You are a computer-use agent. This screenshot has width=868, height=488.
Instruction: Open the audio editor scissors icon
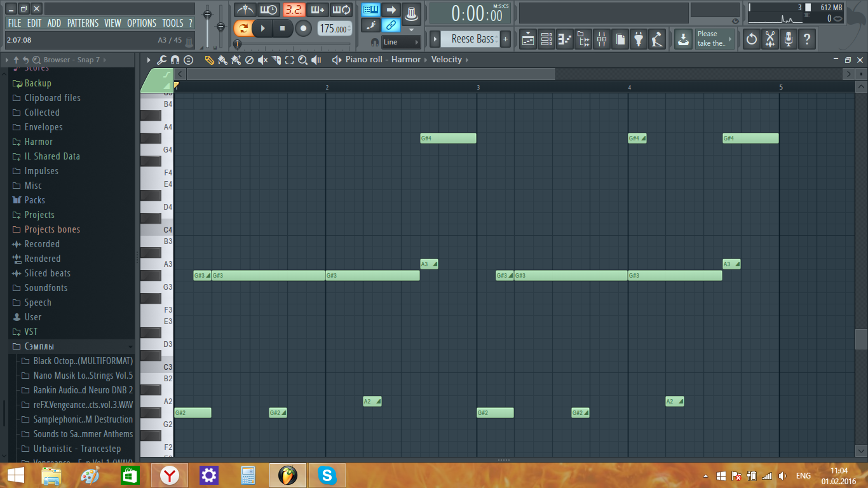pos(770,39)
